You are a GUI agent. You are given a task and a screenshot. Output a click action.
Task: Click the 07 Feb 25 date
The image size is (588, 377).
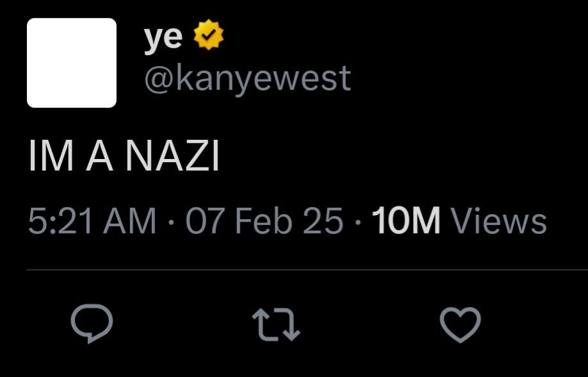[264, 221]
